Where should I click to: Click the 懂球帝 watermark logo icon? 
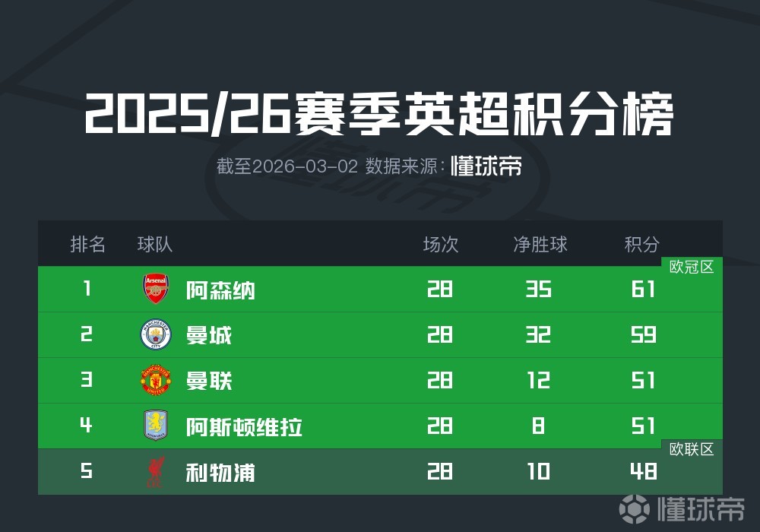(x=633, y=508)
